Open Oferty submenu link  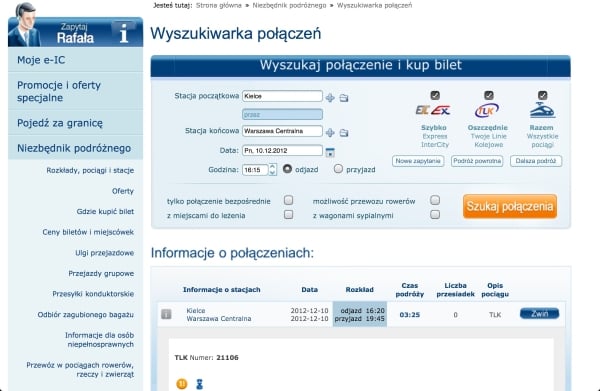click(123, 191)
